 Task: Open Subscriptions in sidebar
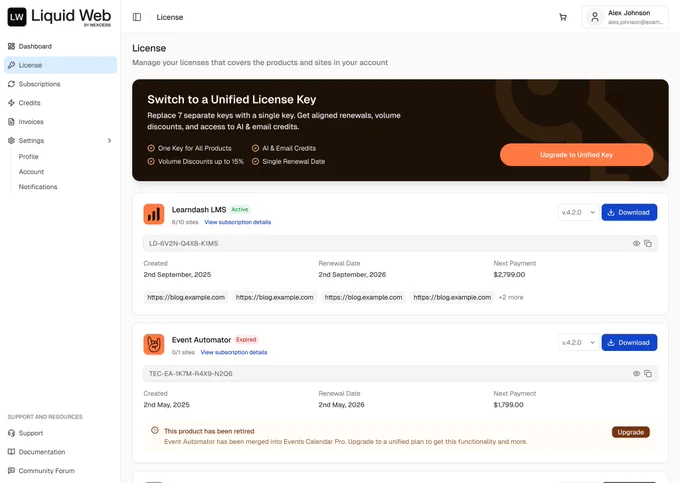tap(60, 84)
